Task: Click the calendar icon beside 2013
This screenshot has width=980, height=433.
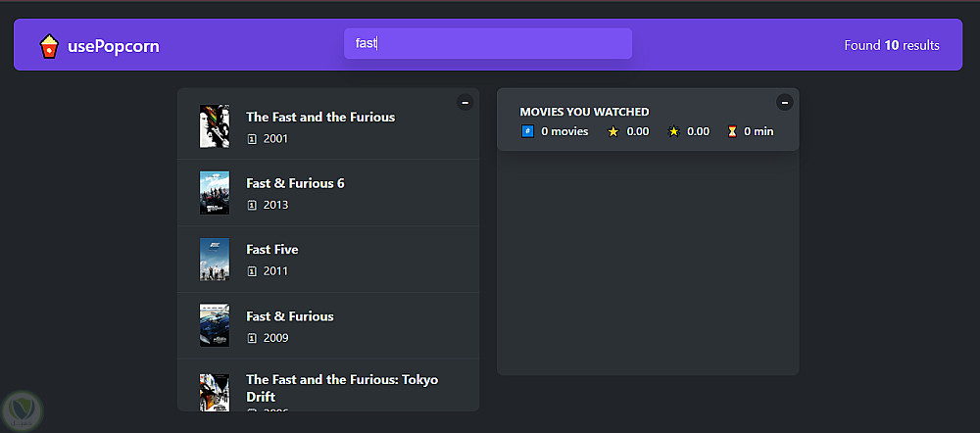Action: click(252, 206)
